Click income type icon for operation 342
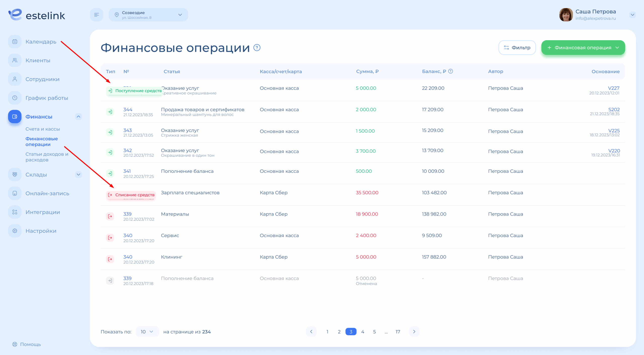Screen dimensions: 644x355 pos(110,152)
